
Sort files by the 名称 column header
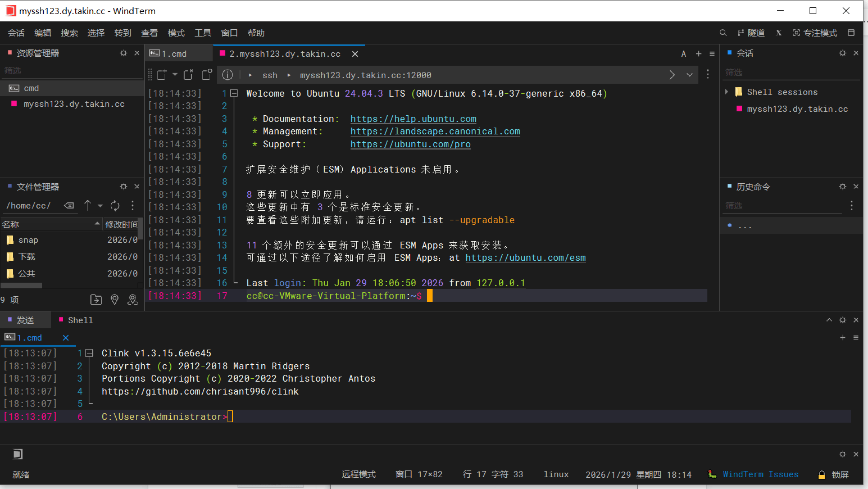click(51, 224)
